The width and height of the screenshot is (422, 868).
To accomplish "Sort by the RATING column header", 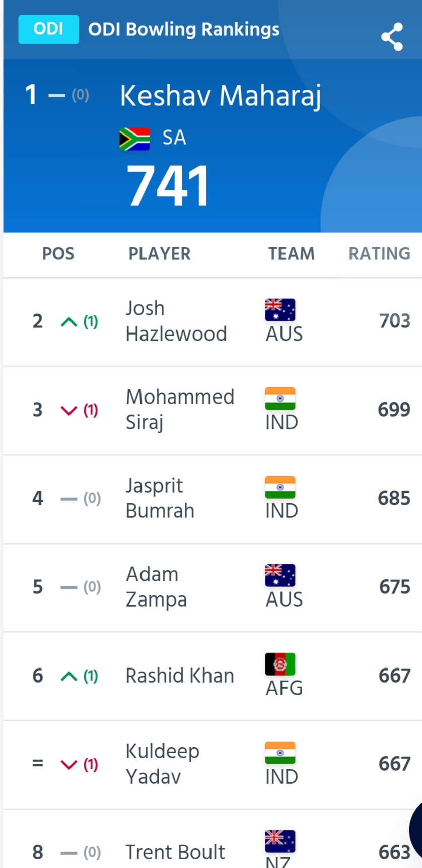I will click(379, 254).
